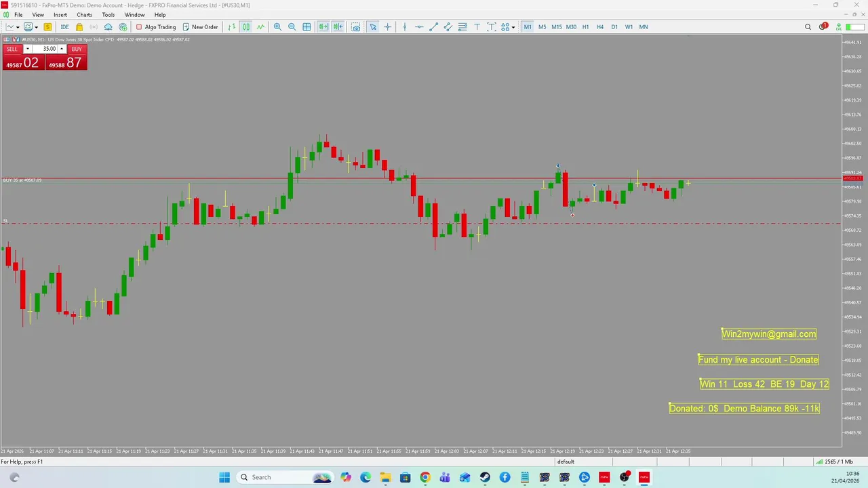The width and height of the screenshot is (868, 488).
Task: Open the Market shopping bag icon
Action: [79, 27]
